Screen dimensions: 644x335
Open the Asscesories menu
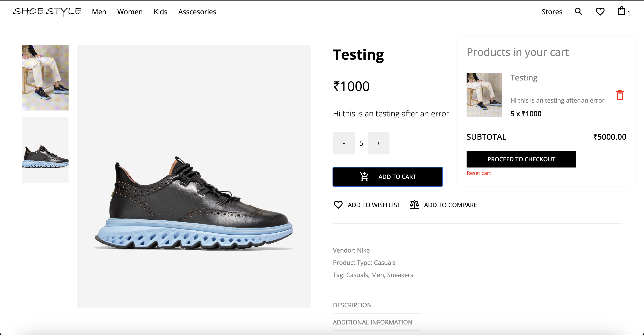pyautogui.click(x=197, y=11)
